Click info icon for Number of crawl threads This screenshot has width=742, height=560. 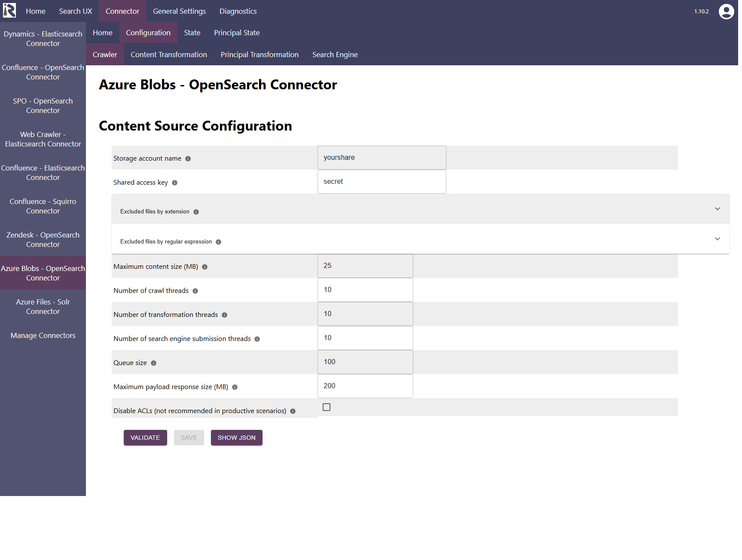click(195, 291)
